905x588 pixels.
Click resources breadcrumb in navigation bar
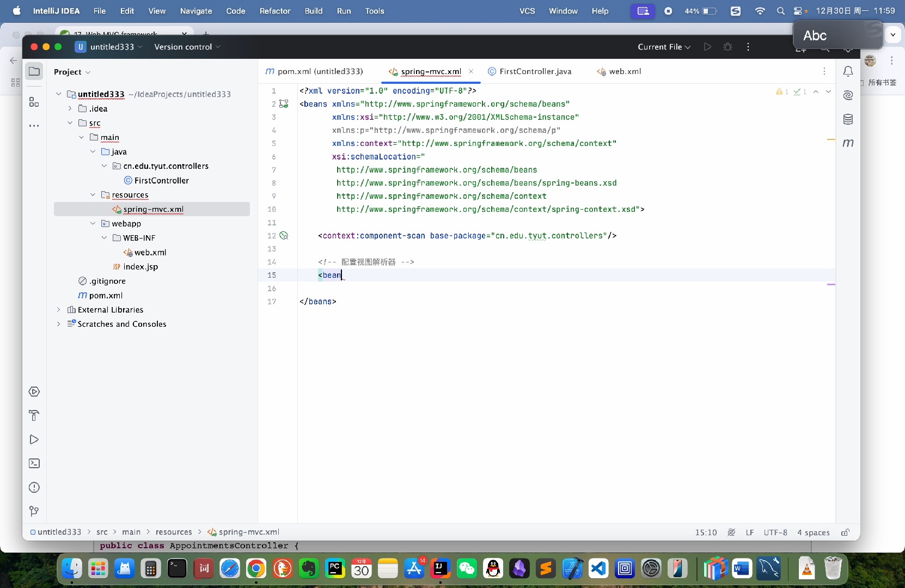[174, 532]
